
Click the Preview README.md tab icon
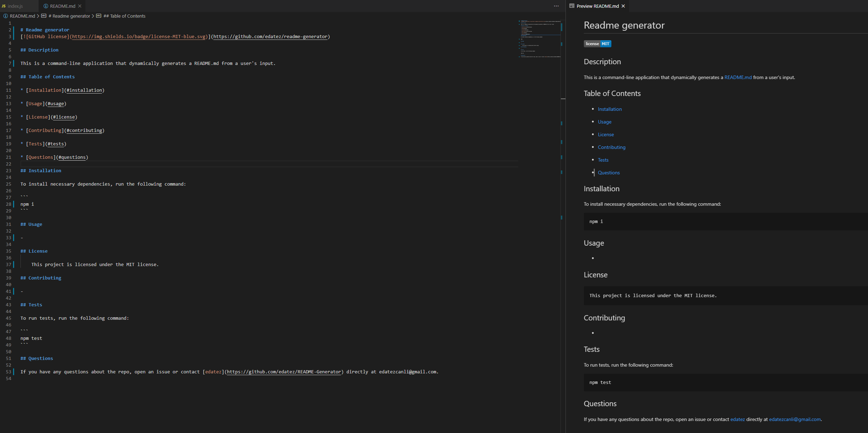pyautogui.click(x=572, y=6)
